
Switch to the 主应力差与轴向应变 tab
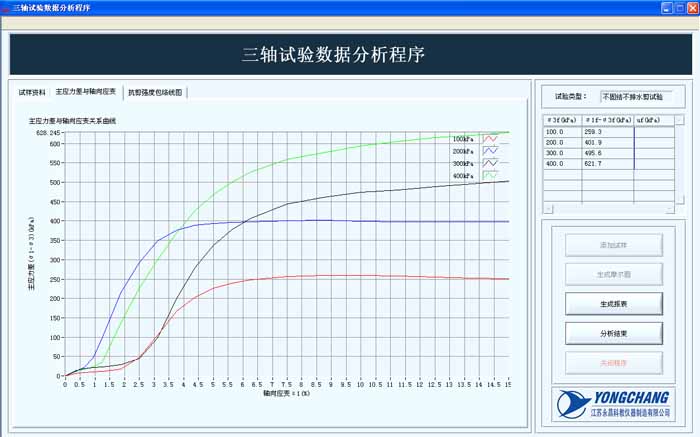86,92
